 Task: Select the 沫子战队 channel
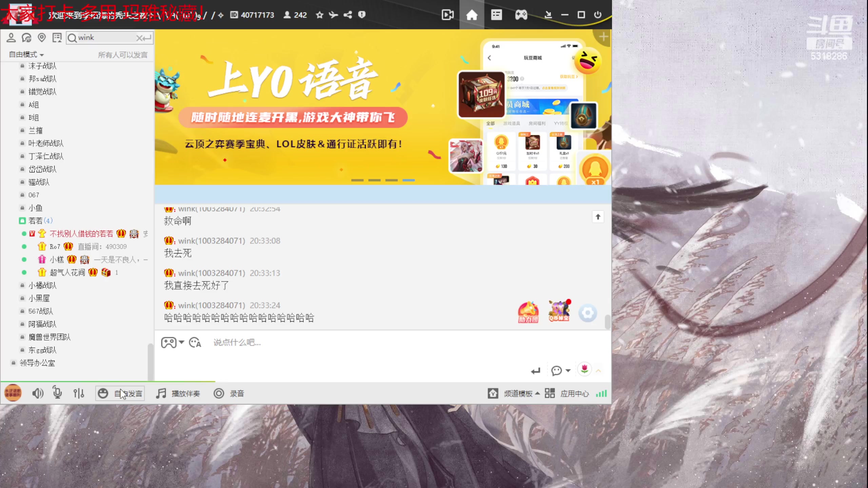tap(42, 66)
